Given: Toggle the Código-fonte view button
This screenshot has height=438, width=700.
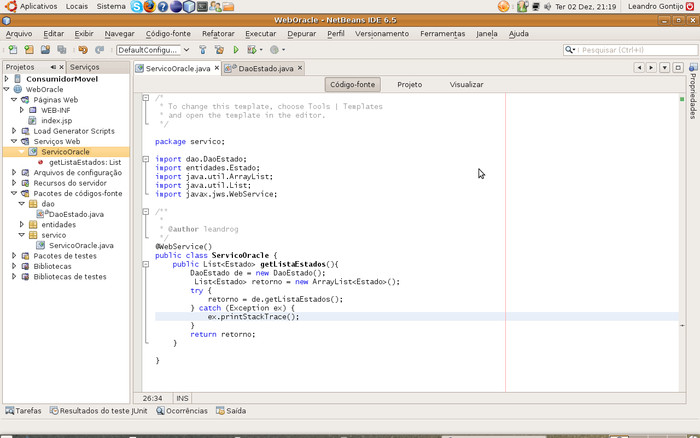Looking at the screenshot, I should [353, 84].
